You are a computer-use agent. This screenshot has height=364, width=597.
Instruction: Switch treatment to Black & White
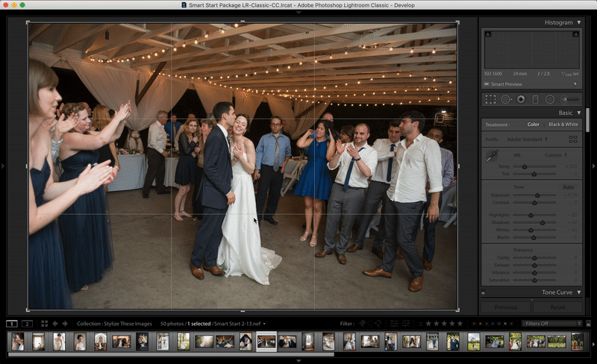pyautogui.click(x=563, y=125)
